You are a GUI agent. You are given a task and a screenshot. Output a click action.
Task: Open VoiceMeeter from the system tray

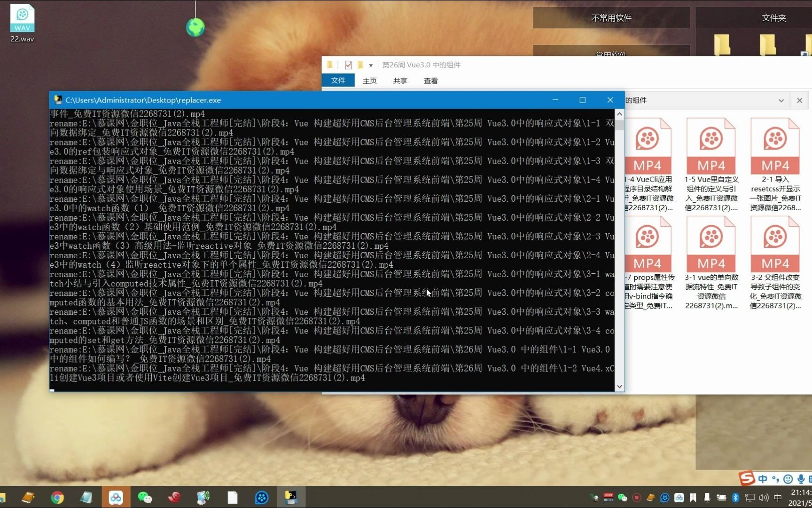608,497
